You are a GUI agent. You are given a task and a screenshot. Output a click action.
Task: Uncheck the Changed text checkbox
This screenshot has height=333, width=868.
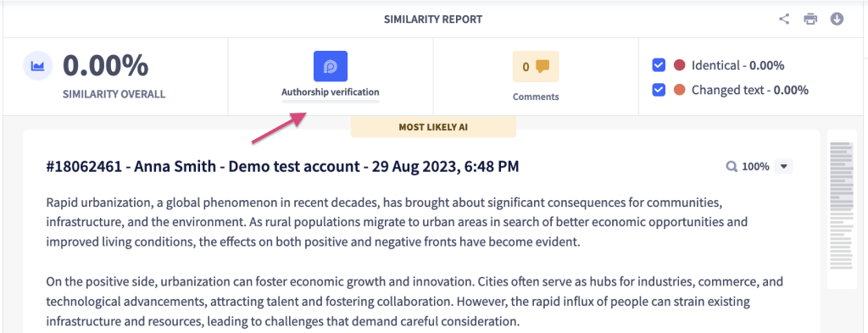(x=659, y=90)
